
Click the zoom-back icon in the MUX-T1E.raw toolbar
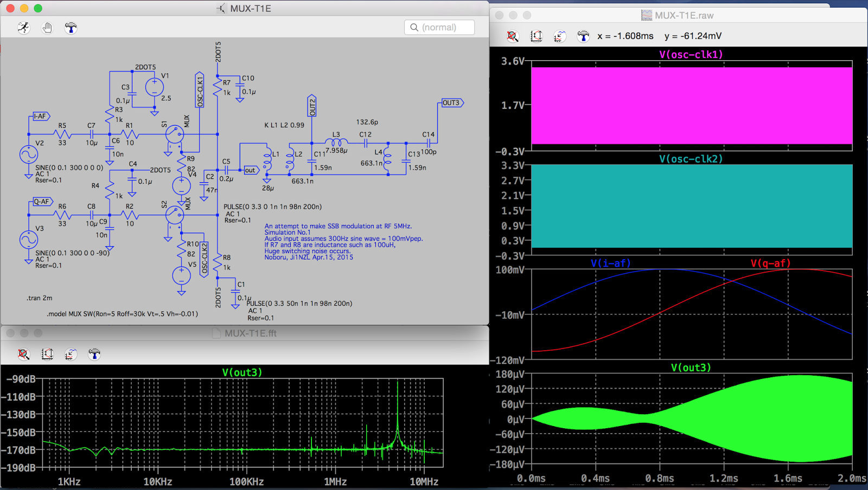click(x=559, y=36)
